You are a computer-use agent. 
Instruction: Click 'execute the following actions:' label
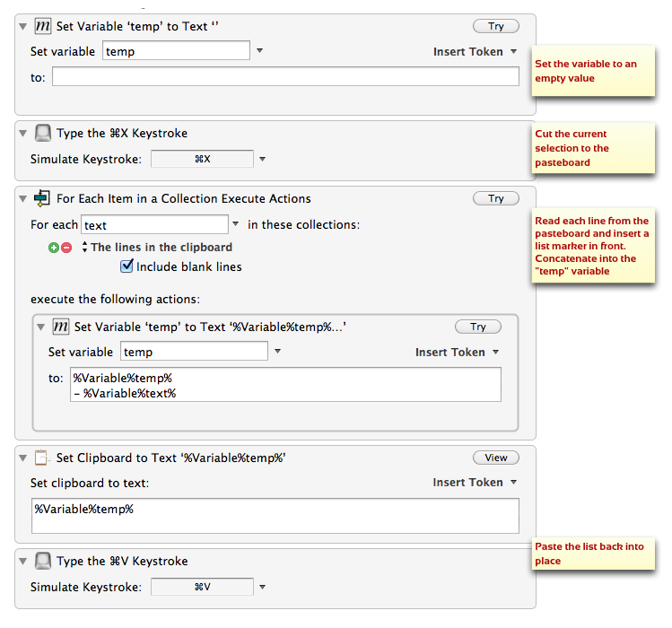[x=115, y=299]
